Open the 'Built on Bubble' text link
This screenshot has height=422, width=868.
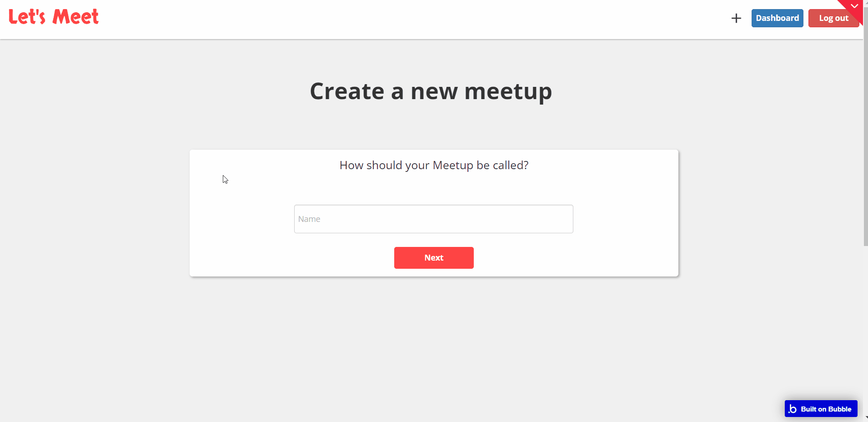(x=826, y=409)
